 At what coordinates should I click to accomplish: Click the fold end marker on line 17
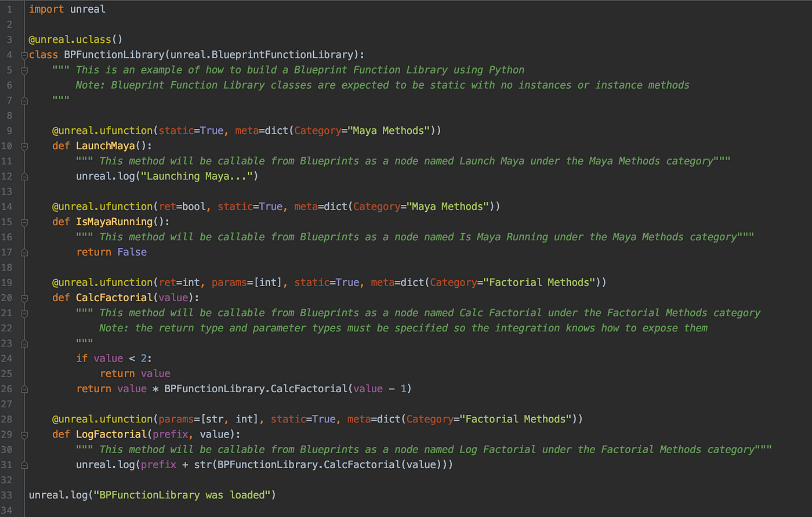pos(24,252)
